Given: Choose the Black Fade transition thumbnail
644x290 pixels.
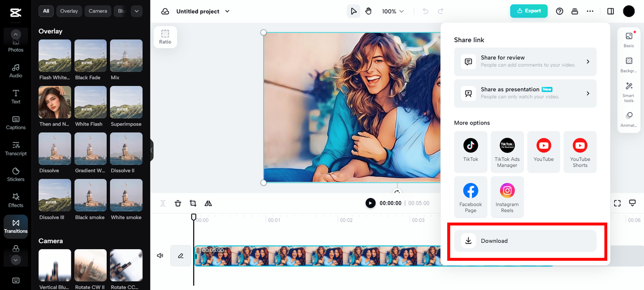Looking at the screenshot, I should coord(91,56).
